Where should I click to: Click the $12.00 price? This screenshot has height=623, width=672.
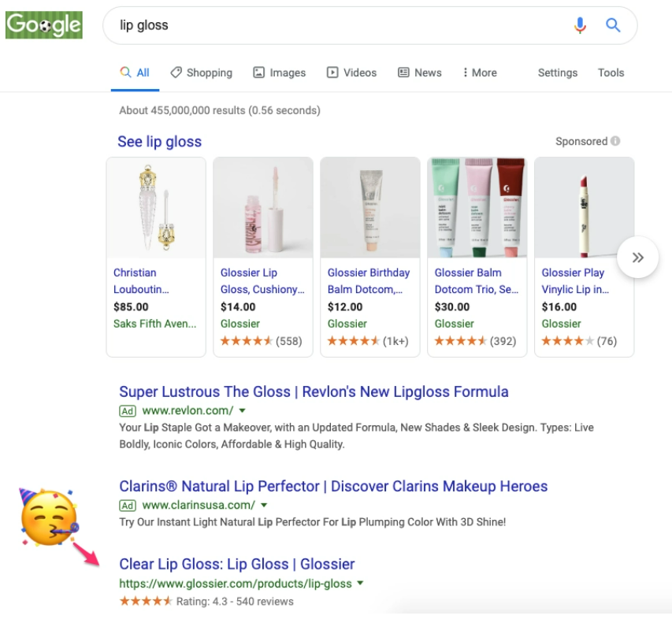tap(345, 307)
